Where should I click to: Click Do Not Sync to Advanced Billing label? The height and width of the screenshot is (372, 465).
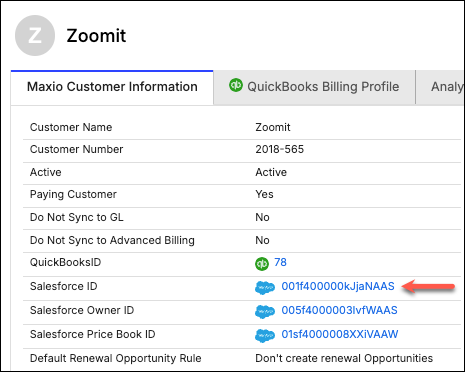(112, 241)
